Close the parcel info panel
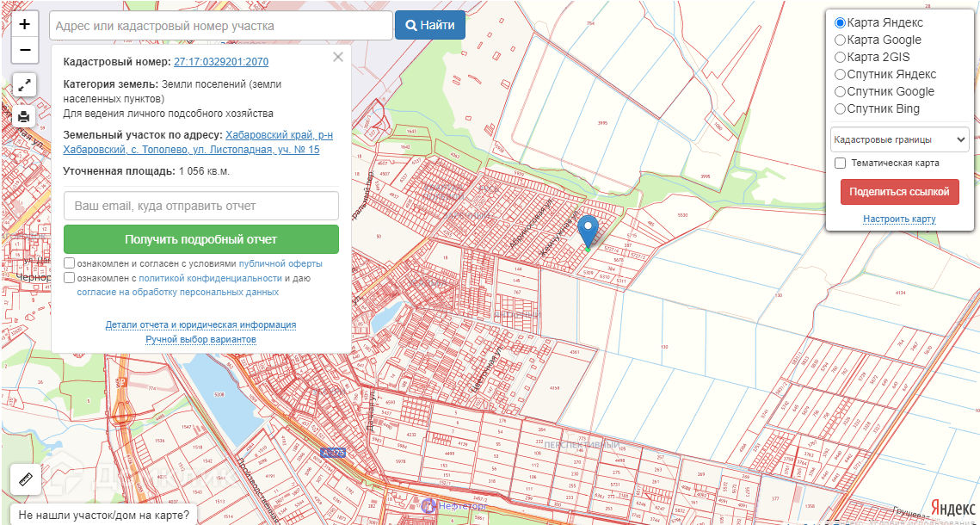This screenshot has height=525, width=980. coord(338,57)
